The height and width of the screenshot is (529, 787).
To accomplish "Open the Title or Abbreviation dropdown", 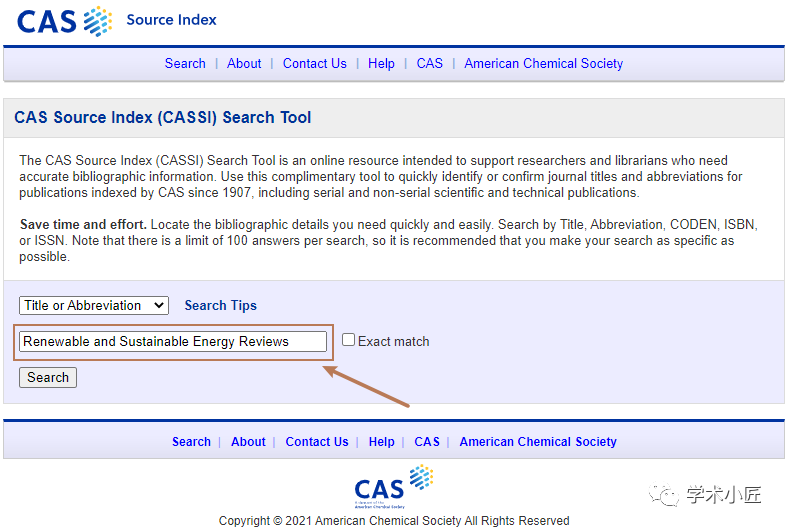I will click(x=94, y=305).
